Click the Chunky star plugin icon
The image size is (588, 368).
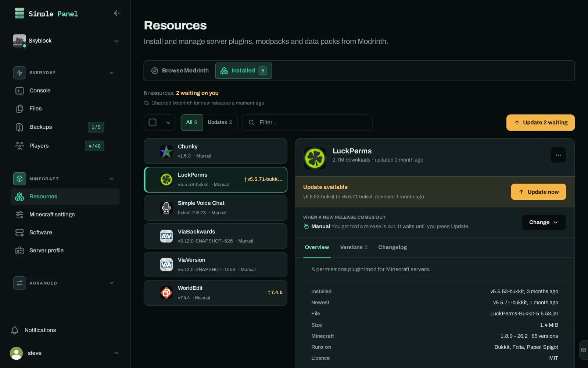point(166,151)
